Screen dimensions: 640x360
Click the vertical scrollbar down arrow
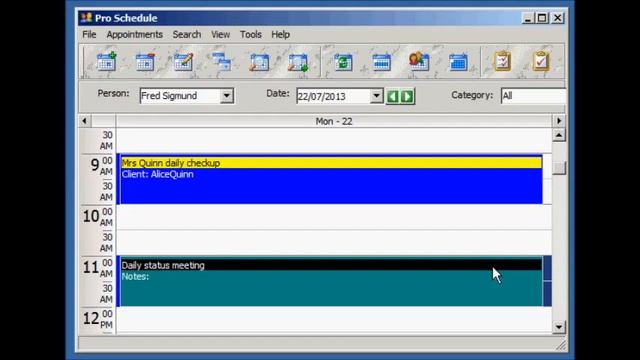pos(559,327)
